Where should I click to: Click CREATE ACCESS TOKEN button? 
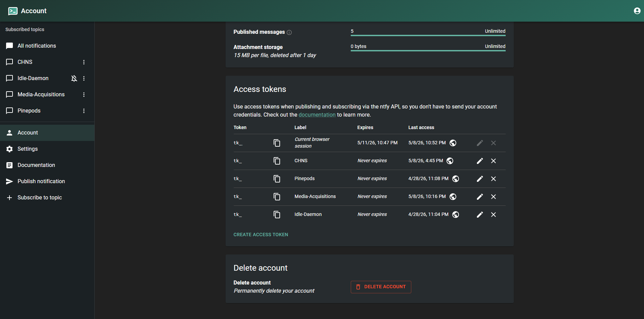pyautogui.click(x=261, y=235)
